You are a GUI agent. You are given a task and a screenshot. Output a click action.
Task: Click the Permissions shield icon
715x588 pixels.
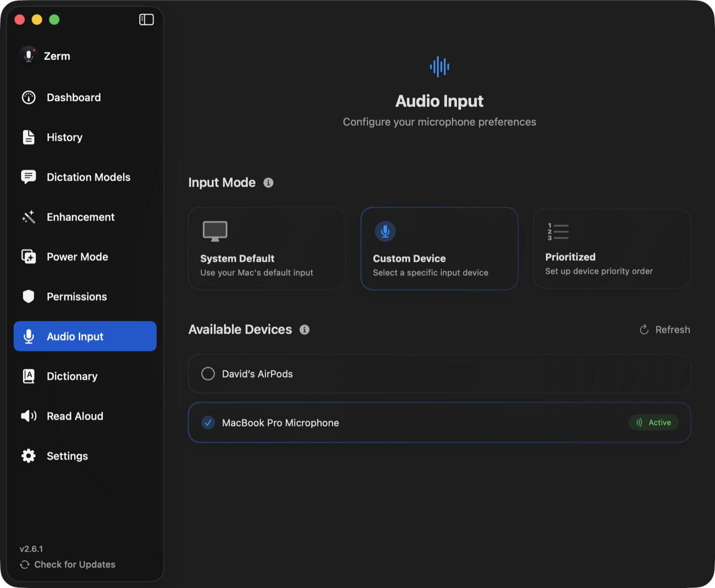click(29, 297)
